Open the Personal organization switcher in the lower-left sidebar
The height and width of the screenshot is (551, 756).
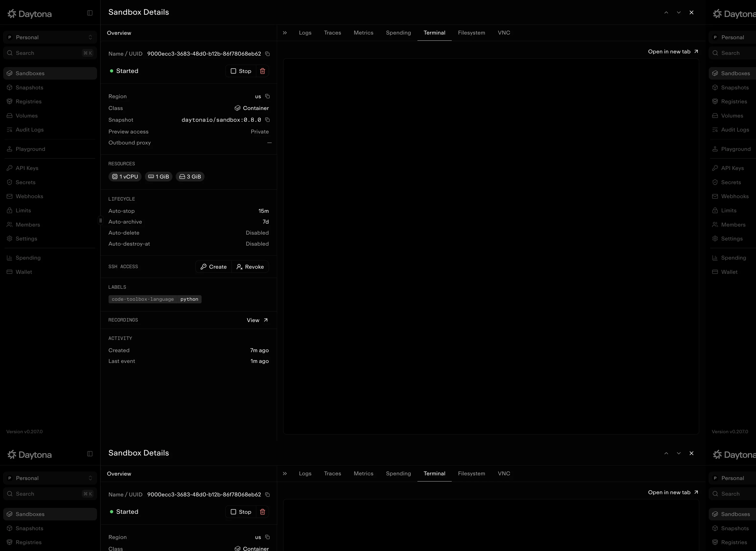[50, 478]
